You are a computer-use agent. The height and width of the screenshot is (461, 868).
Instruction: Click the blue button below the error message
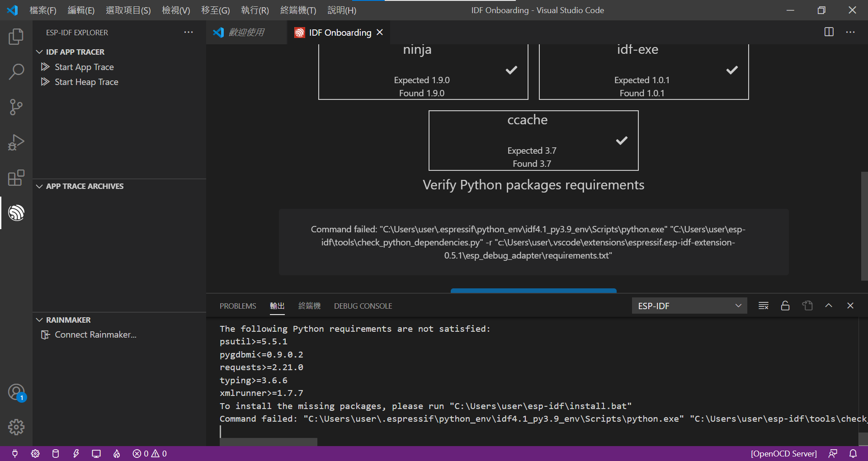(533, 291)
